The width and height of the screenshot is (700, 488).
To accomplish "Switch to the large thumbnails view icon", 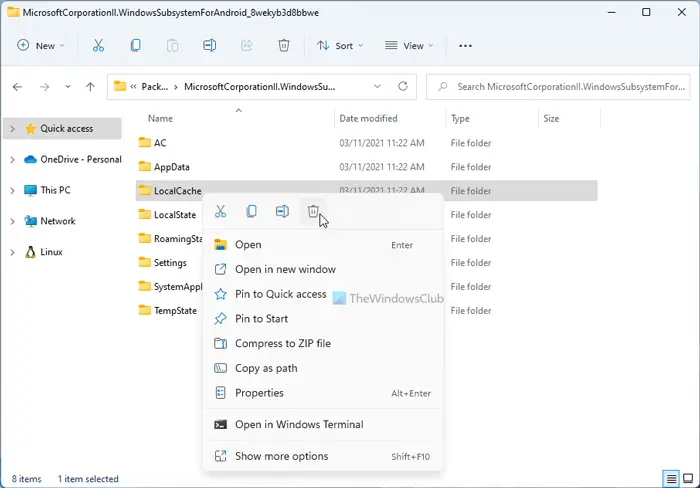I will tap(688, 479).
